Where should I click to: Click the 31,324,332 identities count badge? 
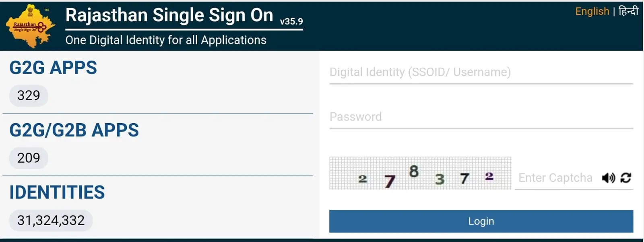[x=51, y=220]
